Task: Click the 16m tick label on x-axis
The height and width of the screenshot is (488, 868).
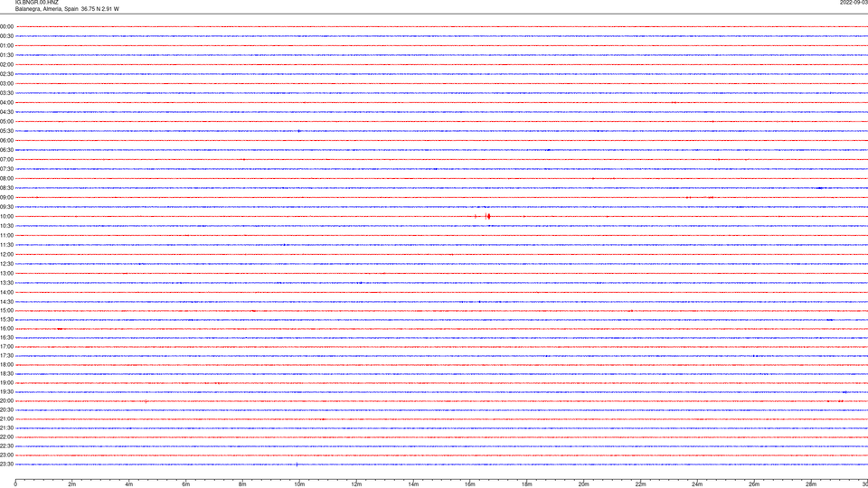Action: click(x=470, y=484)
